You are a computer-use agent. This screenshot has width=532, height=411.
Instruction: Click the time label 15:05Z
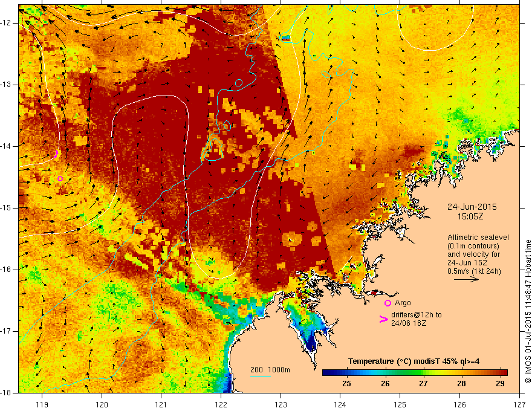click(x=470, y=216)
